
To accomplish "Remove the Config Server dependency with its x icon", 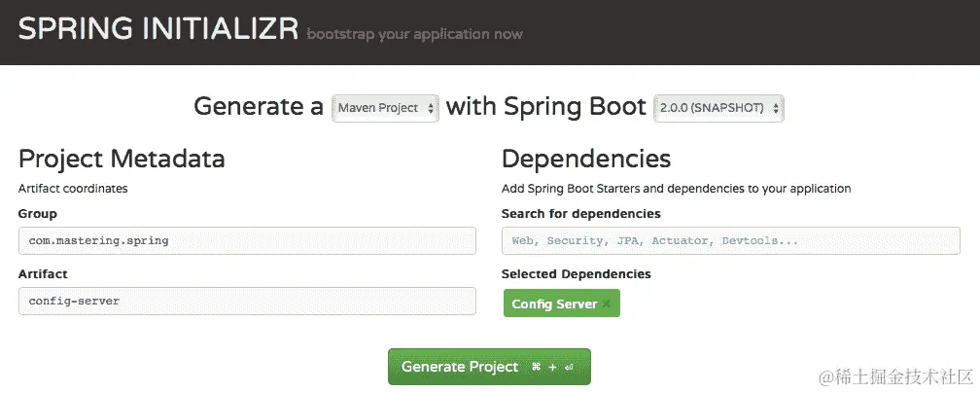I will pyautogui.click(x=607, y=304).
